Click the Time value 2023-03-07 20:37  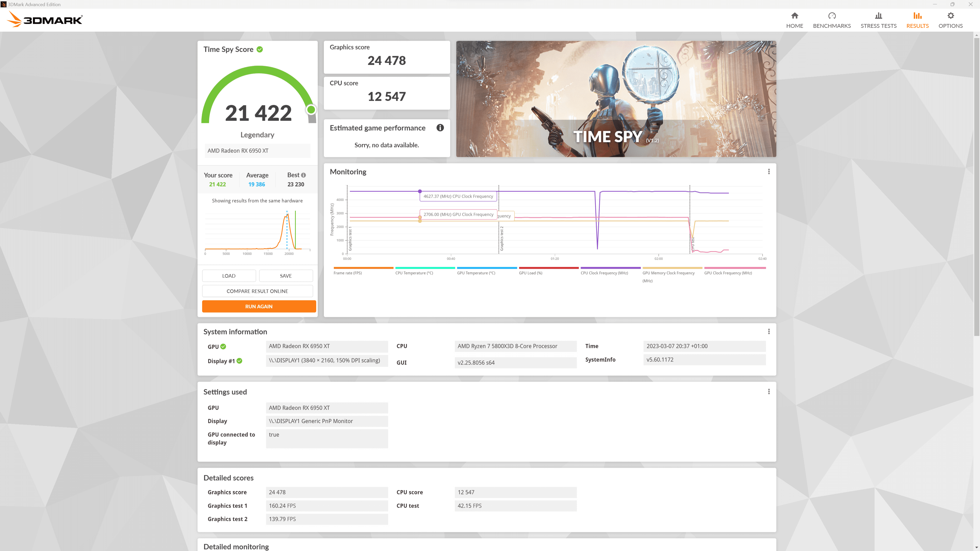704,346
